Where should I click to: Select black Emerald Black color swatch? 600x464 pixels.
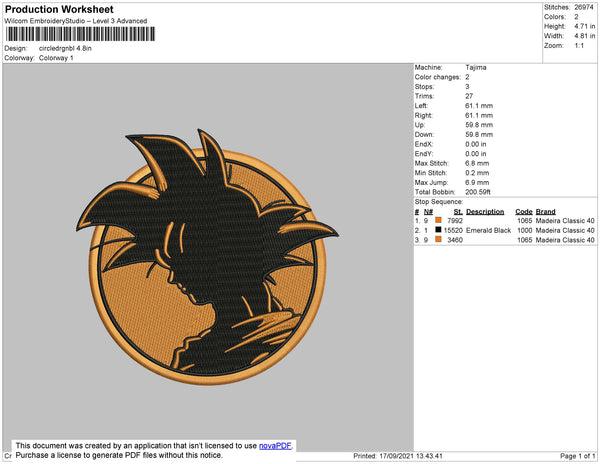[x=439, y=230]
